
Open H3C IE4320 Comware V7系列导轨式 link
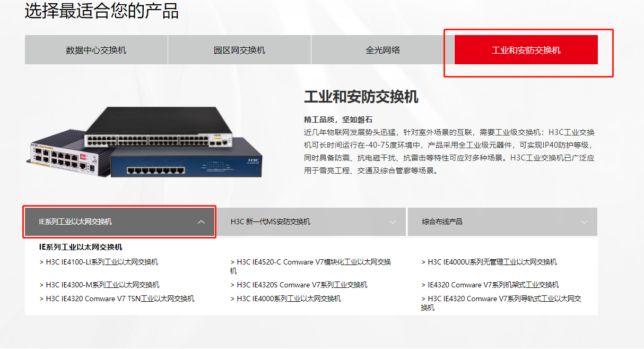[x=501, y=303]
